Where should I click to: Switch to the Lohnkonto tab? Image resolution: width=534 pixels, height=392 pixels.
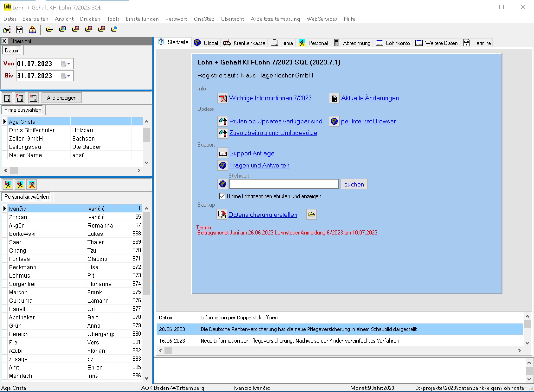click(x=392, y=43)
